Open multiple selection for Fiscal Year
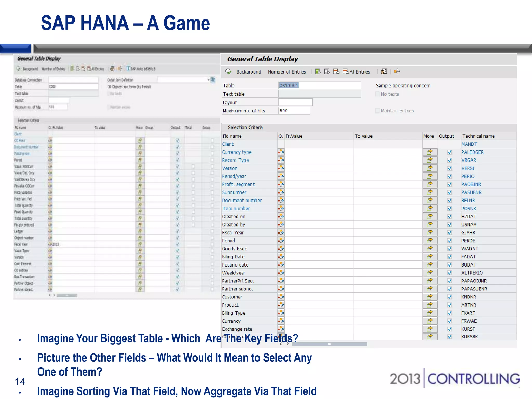532x399 pixels. pos(430,233)
